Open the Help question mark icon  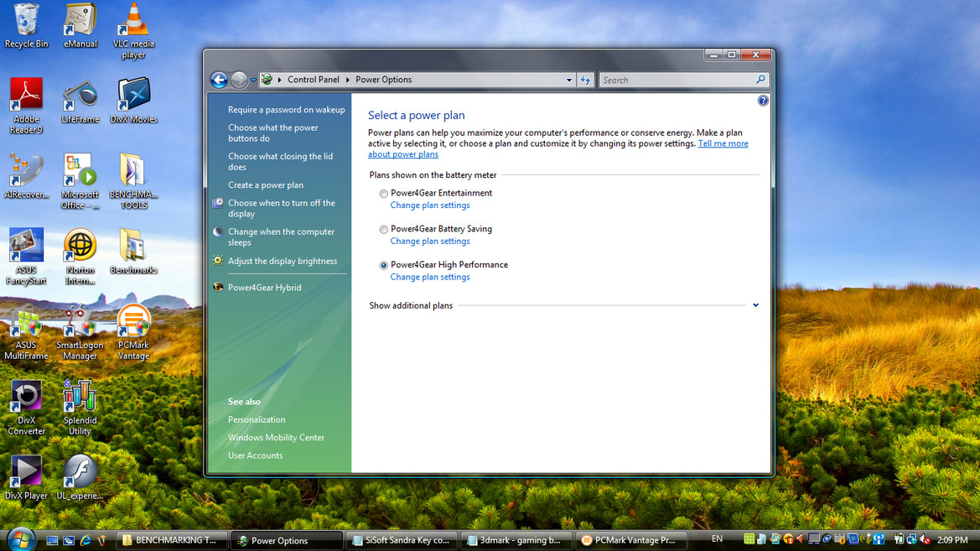(763, 101)
